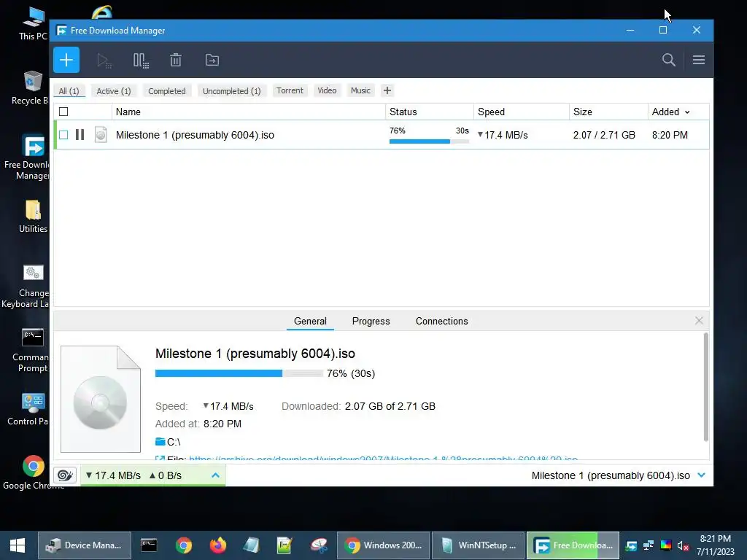747x560 pixels.
Task: Switch to the Progress details tab
Action: click(x=371, y=321)
